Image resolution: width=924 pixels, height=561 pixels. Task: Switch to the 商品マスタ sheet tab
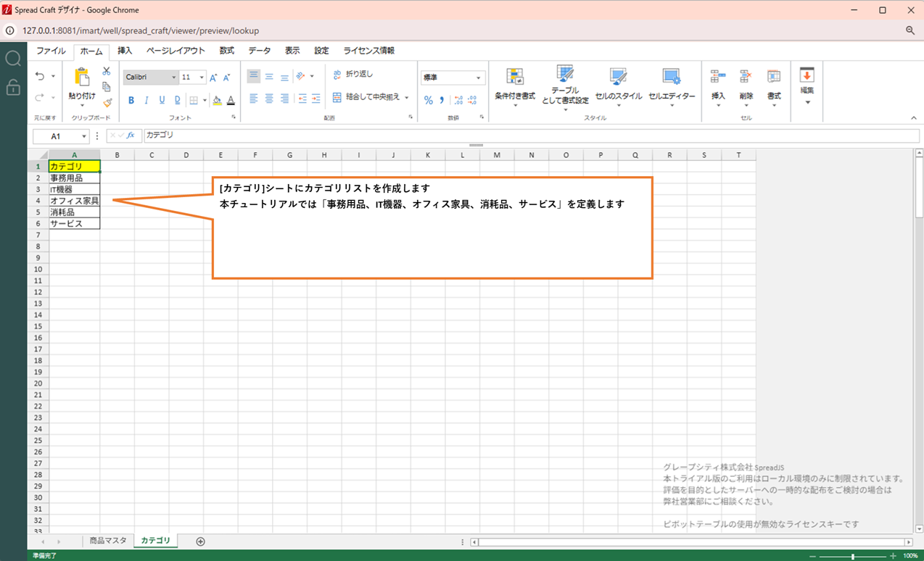click(107, 541)
